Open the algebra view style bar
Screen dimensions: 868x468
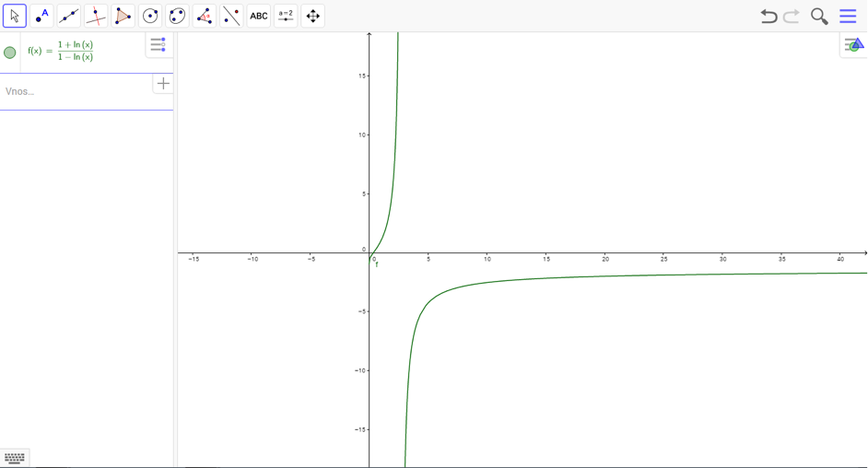[158, 44]
